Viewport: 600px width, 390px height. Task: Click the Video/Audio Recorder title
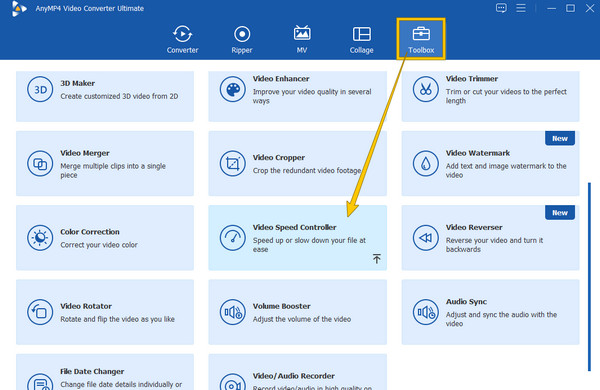point(293,376)
